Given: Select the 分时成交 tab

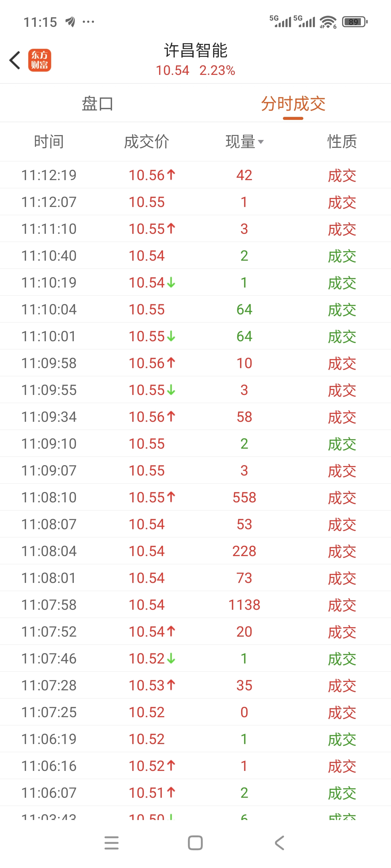Looking at the screenshot, I should click(293, 103).
